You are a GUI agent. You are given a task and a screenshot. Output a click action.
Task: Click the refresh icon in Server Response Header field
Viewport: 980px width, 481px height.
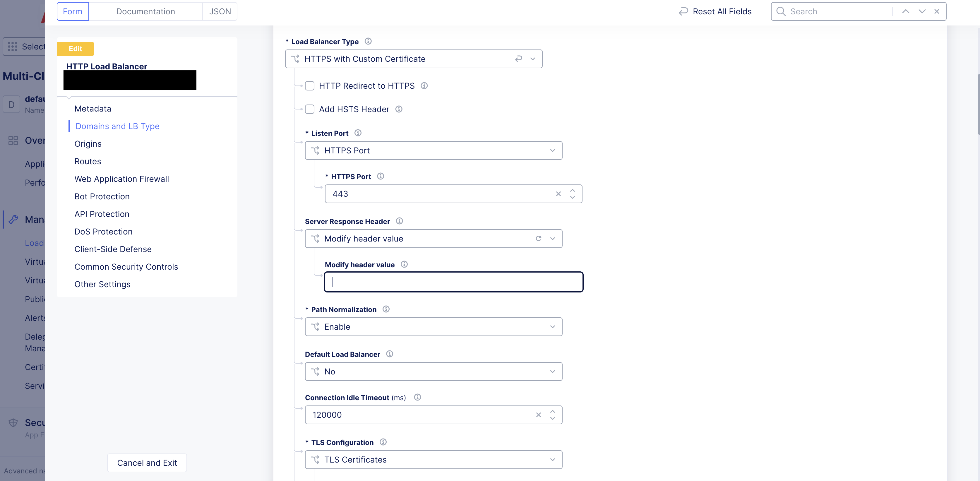pos(539,239)
